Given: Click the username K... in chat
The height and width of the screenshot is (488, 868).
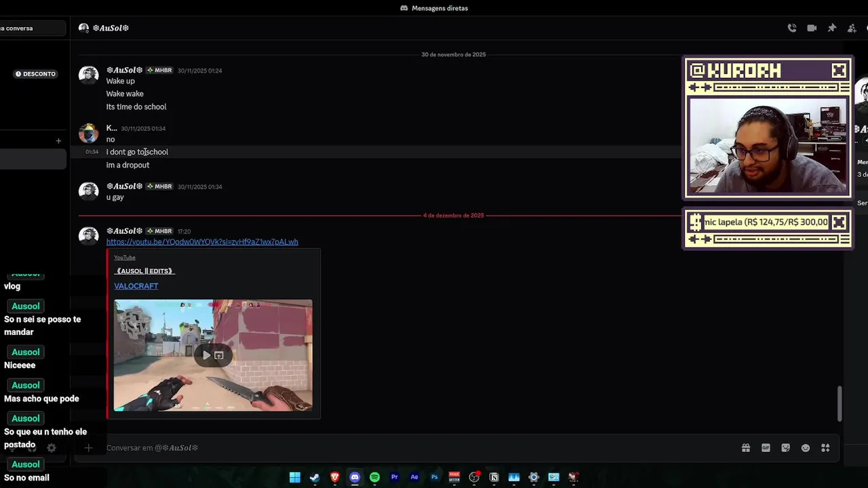Looking at the screenshot, I should point(111,128).
